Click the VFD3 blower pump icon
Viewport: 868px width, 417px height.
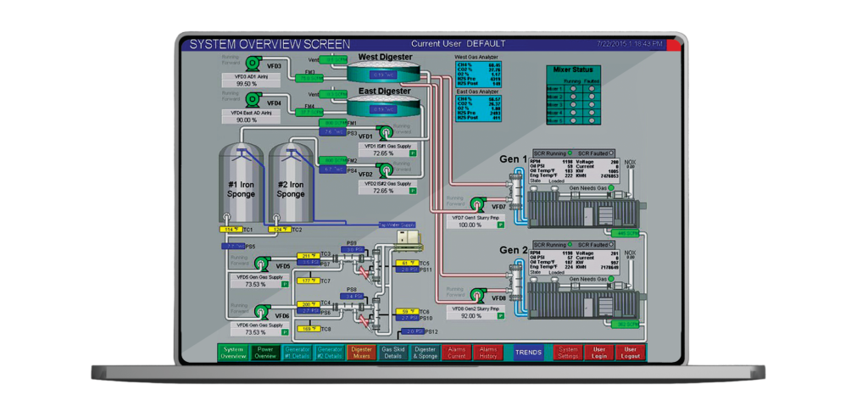[x=254, y=62]
